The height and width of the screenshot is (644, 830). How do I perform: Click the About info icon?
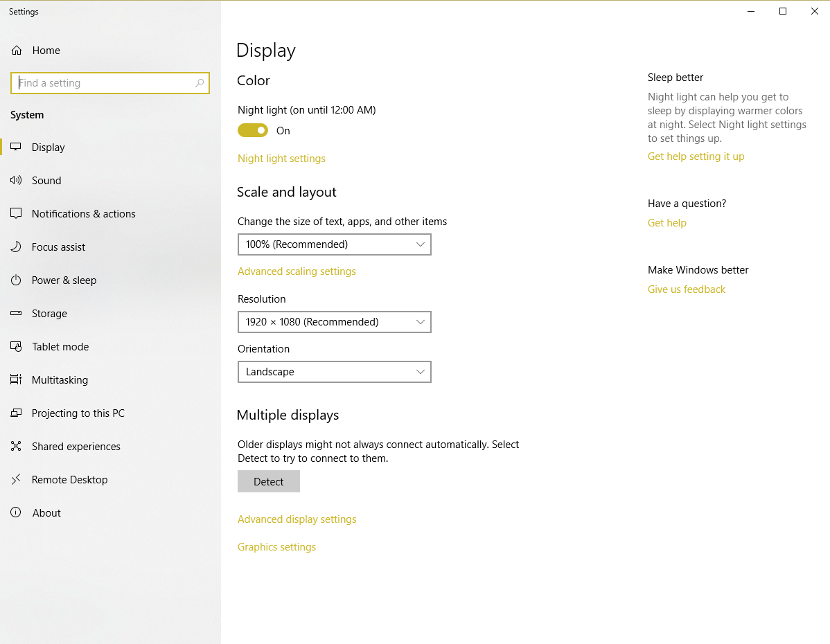pos(16,512)
